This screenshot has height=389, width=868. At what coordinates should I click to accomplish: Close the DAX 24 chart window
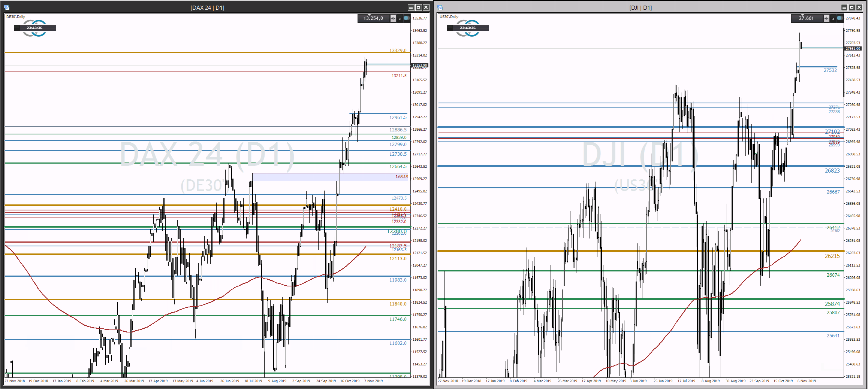(x=426, y=7)
